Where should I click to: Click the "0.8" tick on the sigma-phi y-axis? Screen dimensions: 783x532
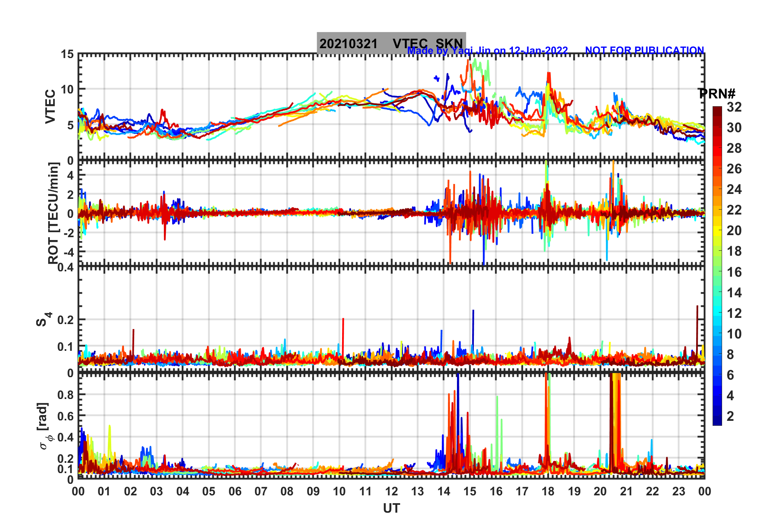tap(65, 394)
